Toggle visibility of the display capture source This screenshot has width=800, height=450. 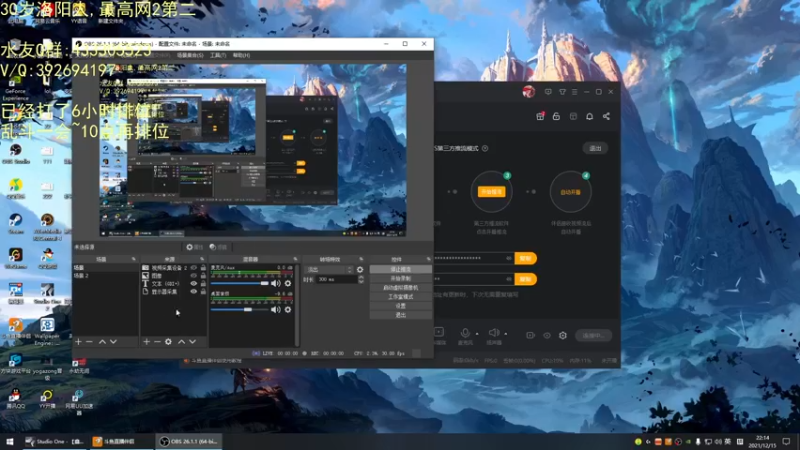click(x=193, y=292)
